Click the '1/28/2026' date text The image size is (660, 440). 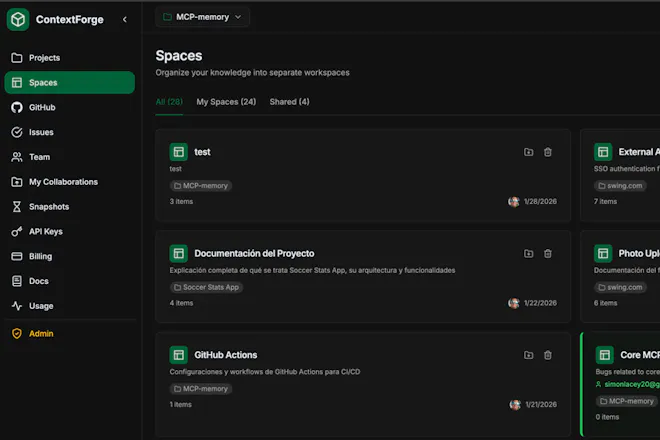pos(540,202)
